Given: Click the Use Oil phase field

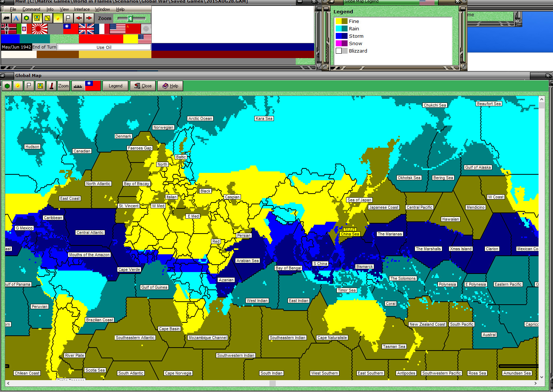Looking at the screenshot, I should (104, 47).
